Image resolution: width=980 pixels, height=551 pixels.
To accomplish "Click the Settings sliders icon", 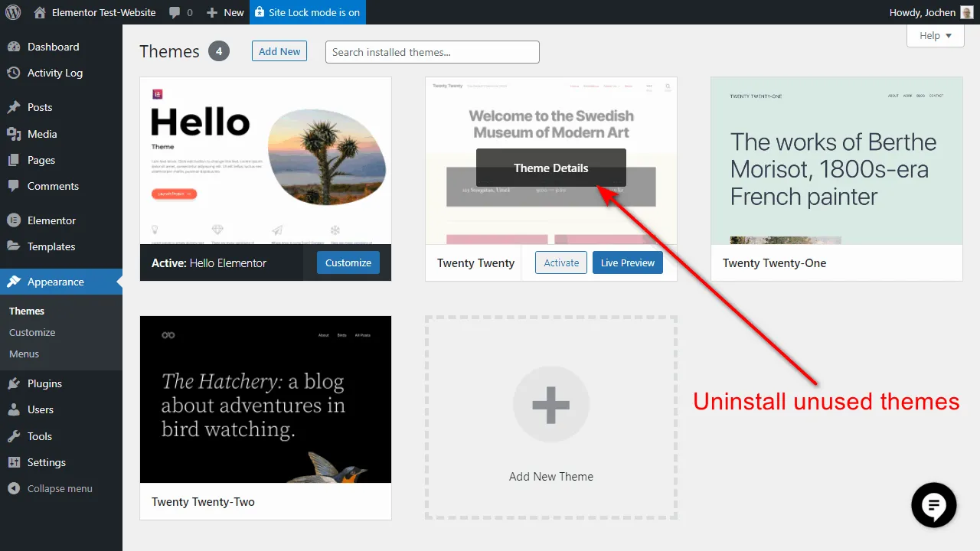I will point(14,462).
